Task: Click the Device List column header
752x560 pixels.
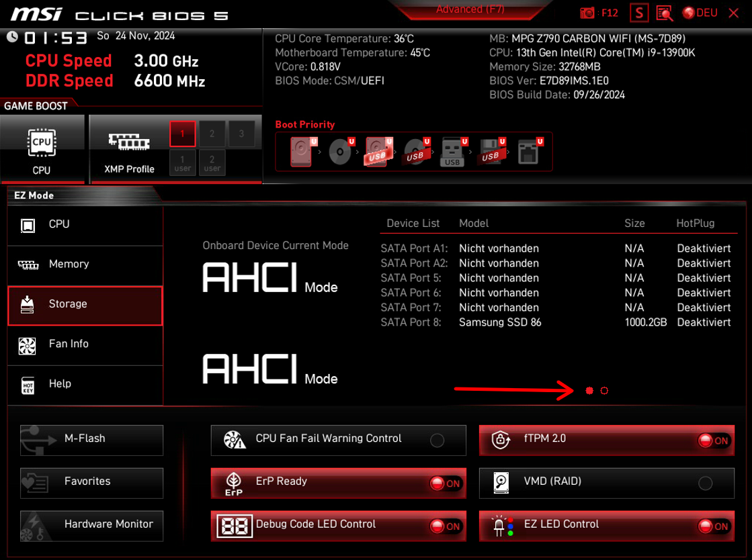Action: [x=413, y=223]
